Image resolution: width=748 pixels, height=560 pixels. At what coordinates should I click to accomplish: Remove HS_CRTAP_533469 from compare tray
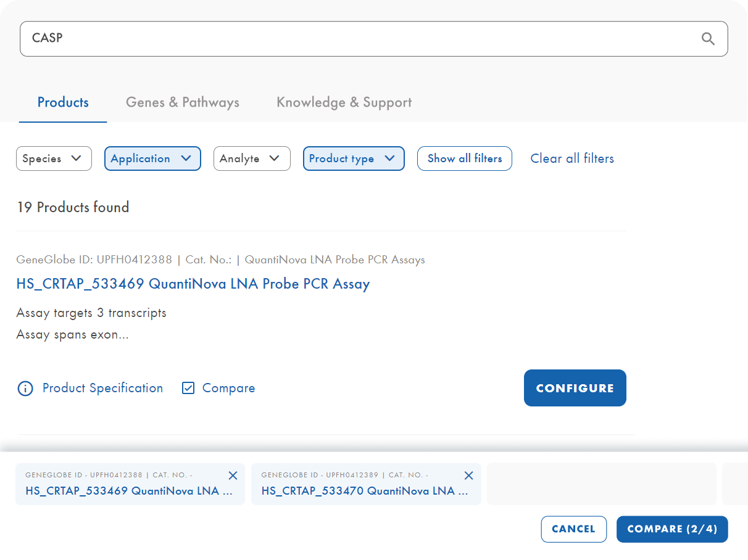point(233,476)
